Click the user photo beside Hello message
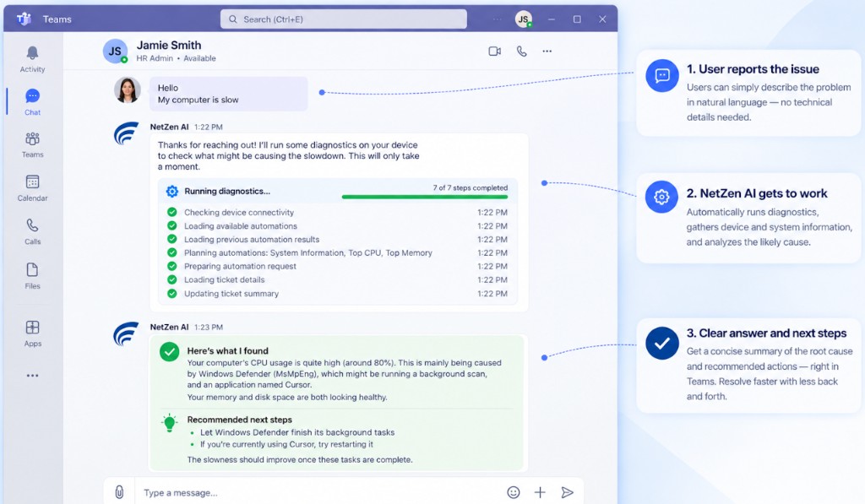Image resolution: width=865 pixels, height=504 pixels. 128,89
